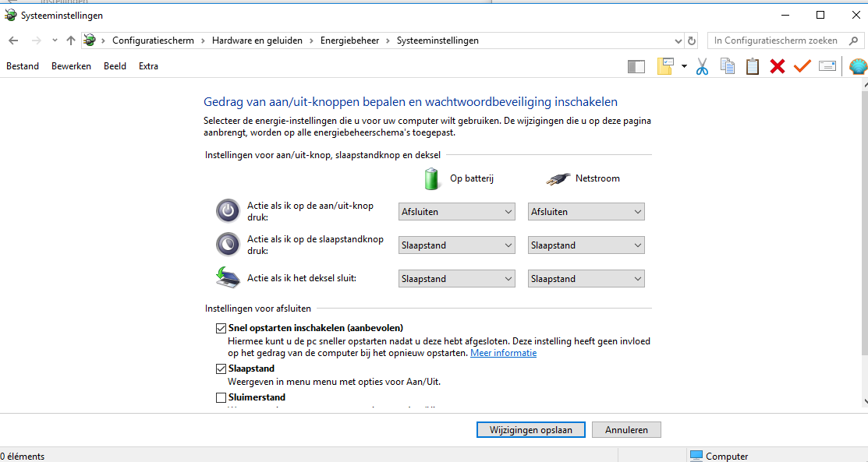Navigate back with the left arrow
This screenshot has width=868, height=462.
pyautogui.click(x=14, y=41)
